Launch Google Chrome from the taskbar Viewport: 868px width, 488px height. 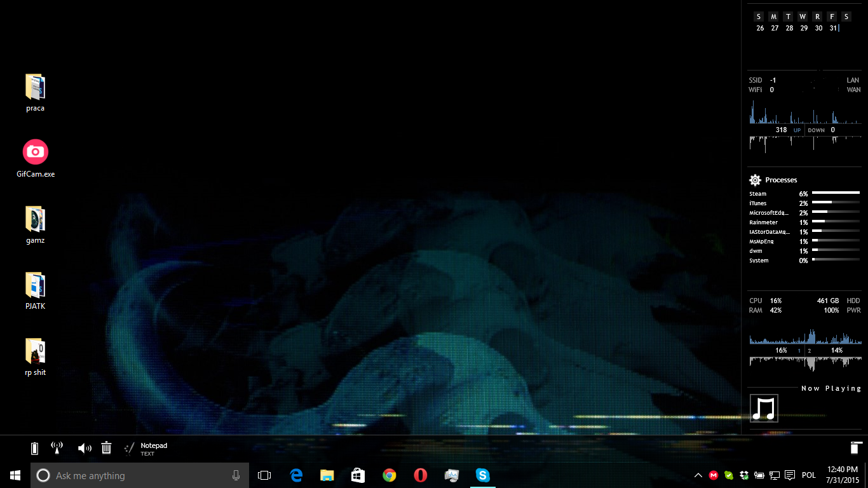click(390, 475)
